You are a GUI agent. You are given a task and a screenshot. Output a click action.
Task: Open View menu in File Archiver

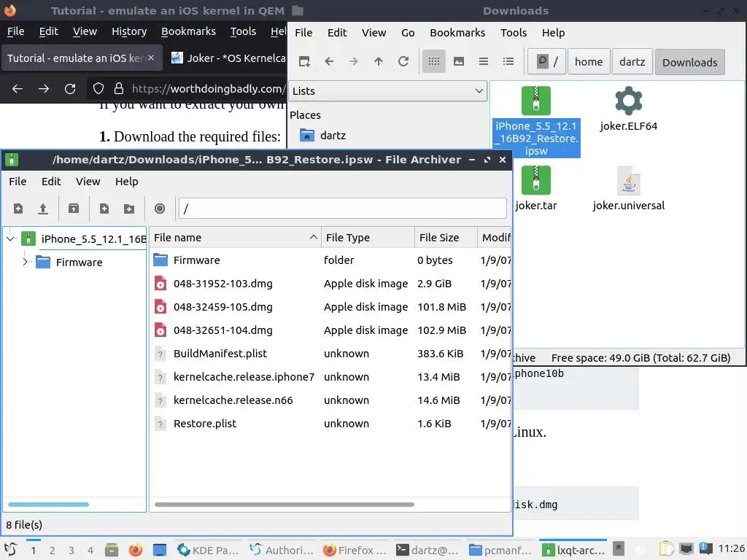coord(88,182)
